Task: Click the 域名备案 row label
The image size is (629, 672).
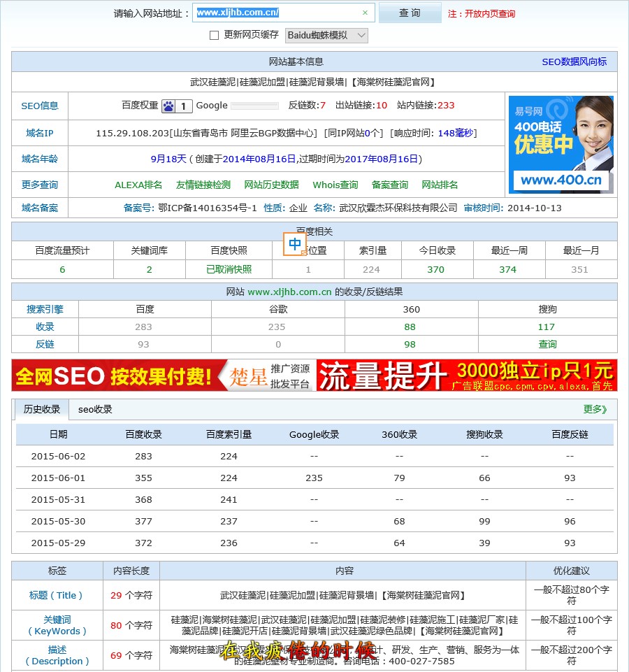Action: 40,208
